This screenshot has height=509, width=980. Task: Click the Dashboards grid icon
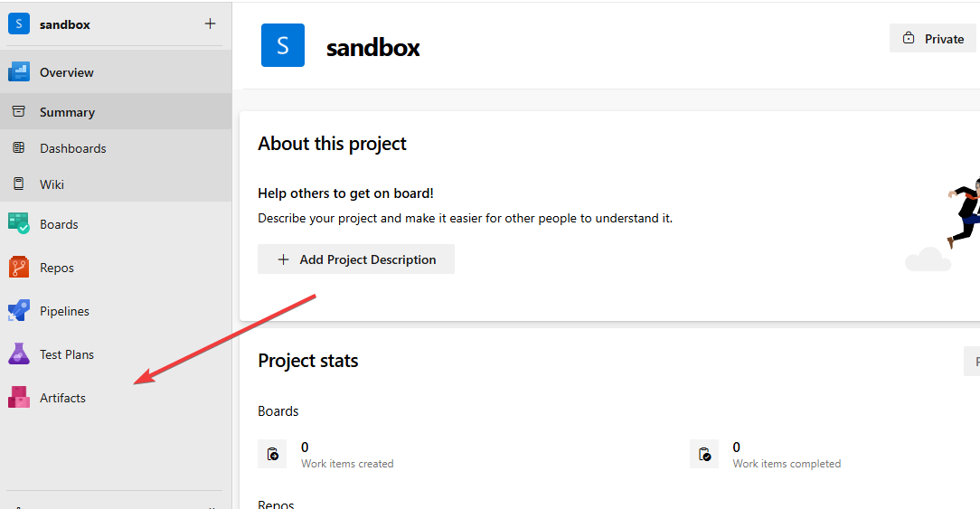click(19, 147)
